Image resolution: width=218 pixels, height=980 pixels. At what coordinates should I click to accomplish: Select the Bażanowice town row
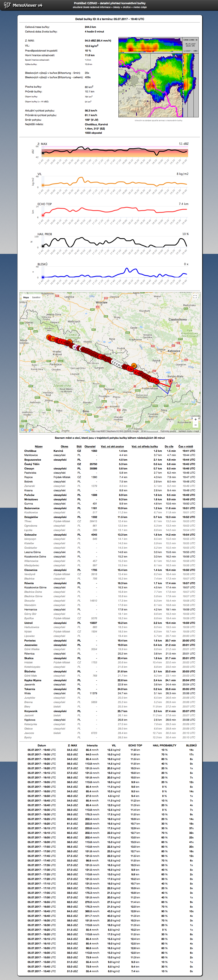point(109,508)
